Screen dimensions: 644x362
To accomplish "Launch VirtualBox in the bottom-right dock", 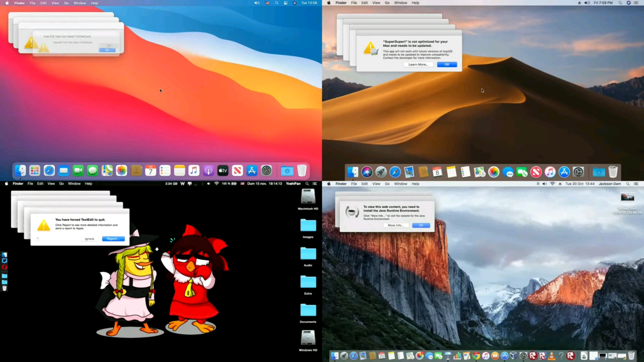I will 514,356.
